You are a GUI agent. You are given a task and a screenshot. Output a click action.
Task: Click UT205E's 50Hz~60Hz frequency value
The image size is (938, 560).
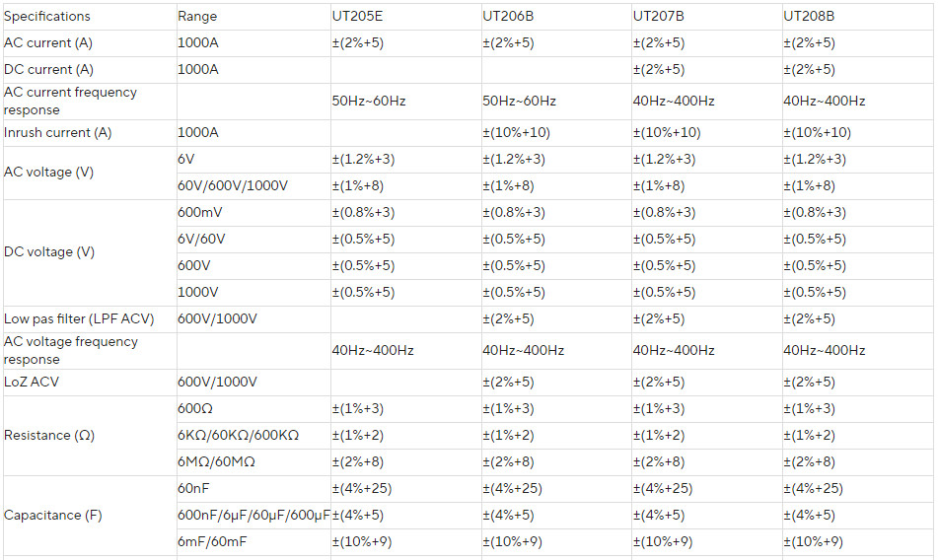[369, 101]
